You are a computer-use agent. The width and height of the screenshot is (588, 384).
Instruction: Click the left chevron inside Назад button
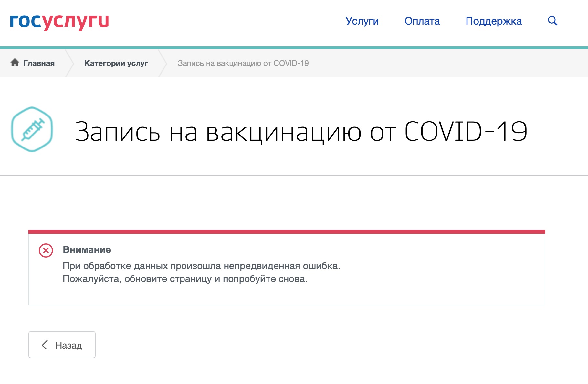coord(45,345)
